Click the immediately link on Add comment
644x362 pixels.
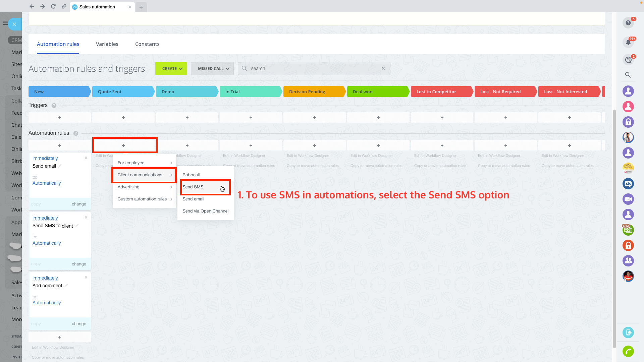pyautogui.click(x=45, y=278)
